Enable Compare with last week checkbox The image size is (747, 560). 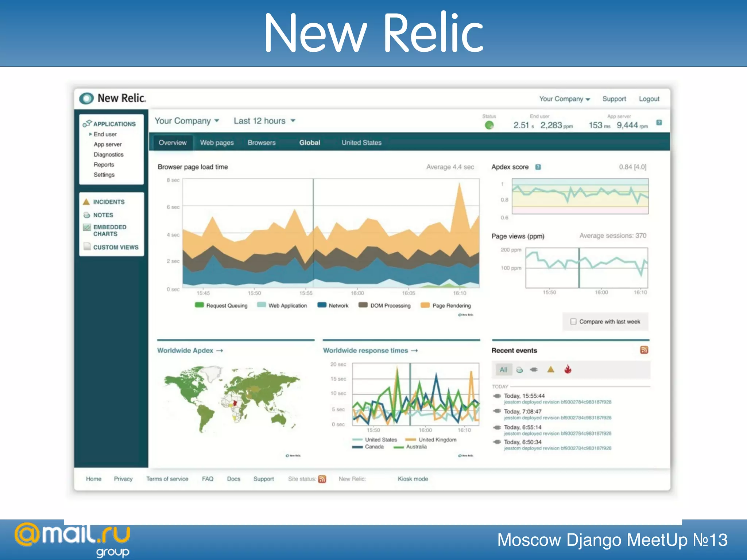[573, 322]
